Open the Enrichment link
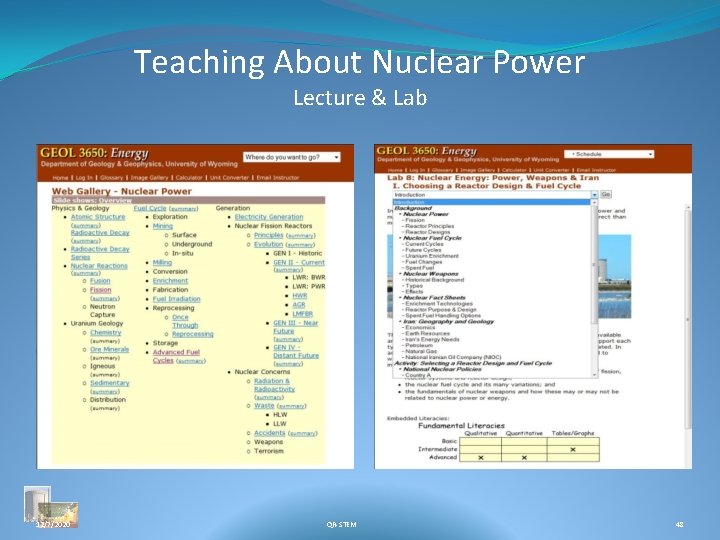This screenshot has height=540, width=720. click(x=170, y=281)
